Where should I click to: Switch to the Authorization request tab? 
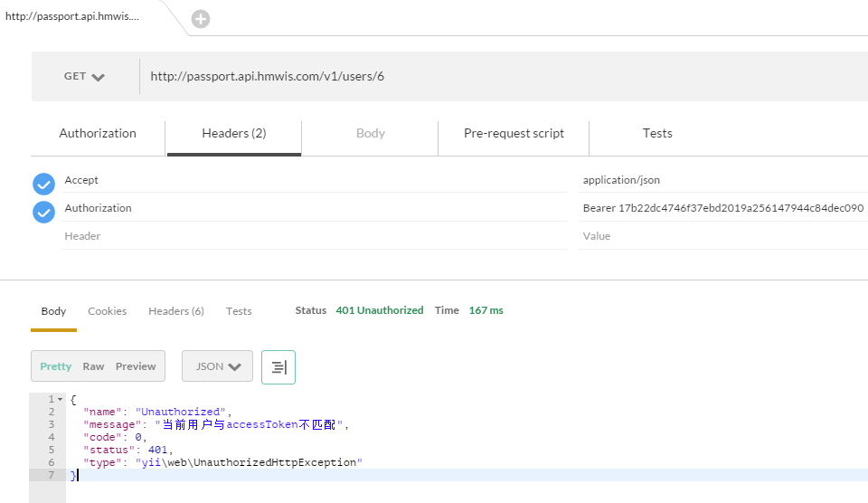(98, 134)
